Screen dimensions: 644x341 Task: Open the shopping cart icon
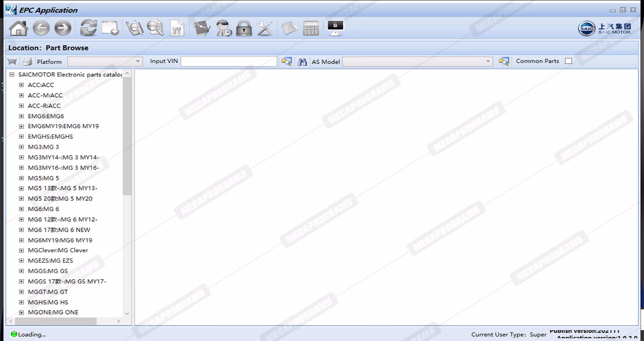pyautogui.click(x=12, y=61)
